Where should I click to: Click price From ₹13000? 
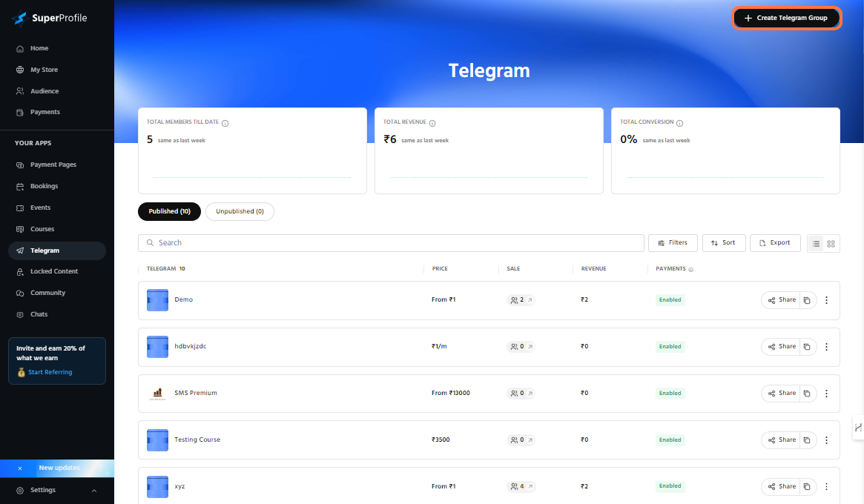(451, 394)
